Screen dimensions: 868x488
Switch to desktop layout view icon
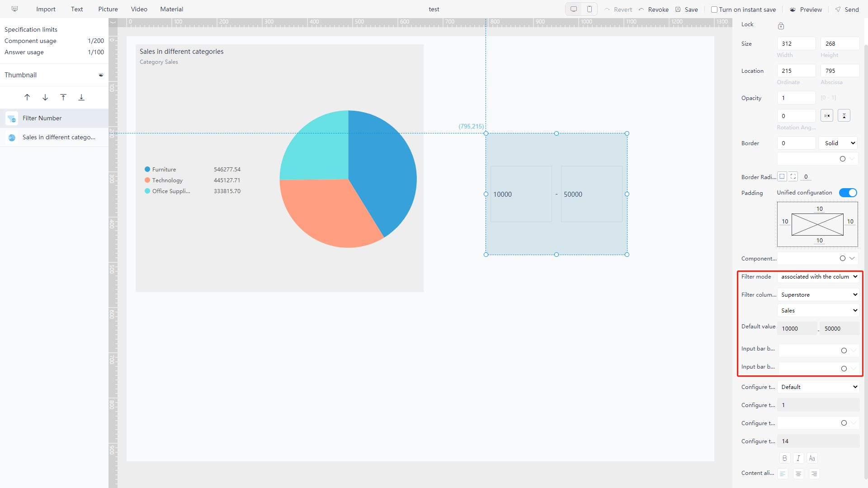tap(574, 9)
